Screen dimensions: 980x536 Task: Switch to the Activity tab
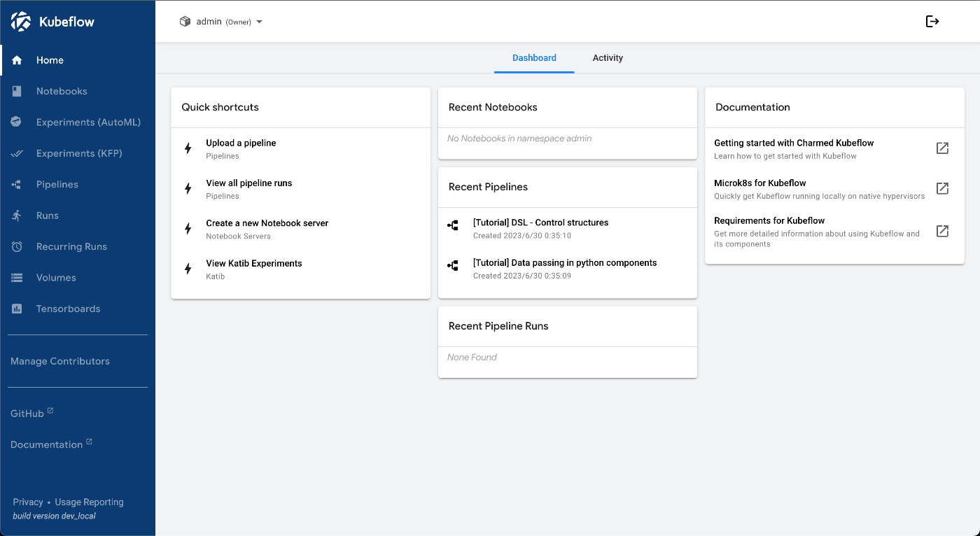point(608,58)
